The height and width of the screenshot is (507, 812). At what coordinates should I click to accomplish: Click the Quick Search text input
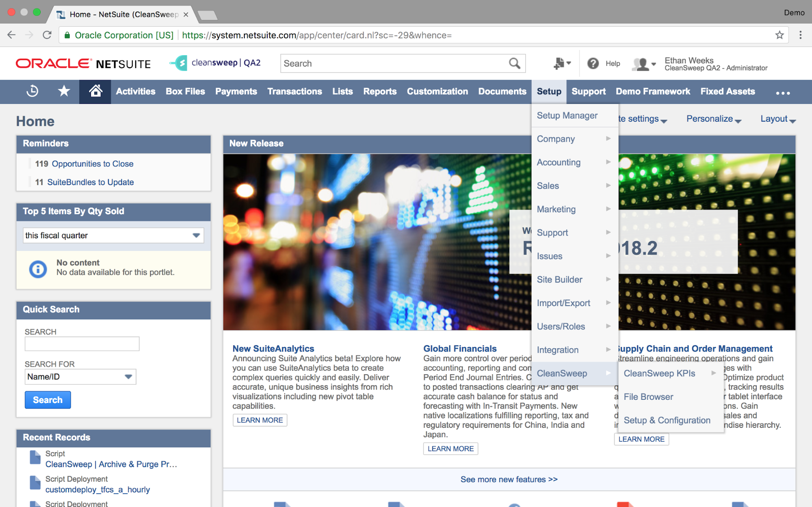[82, 344]
